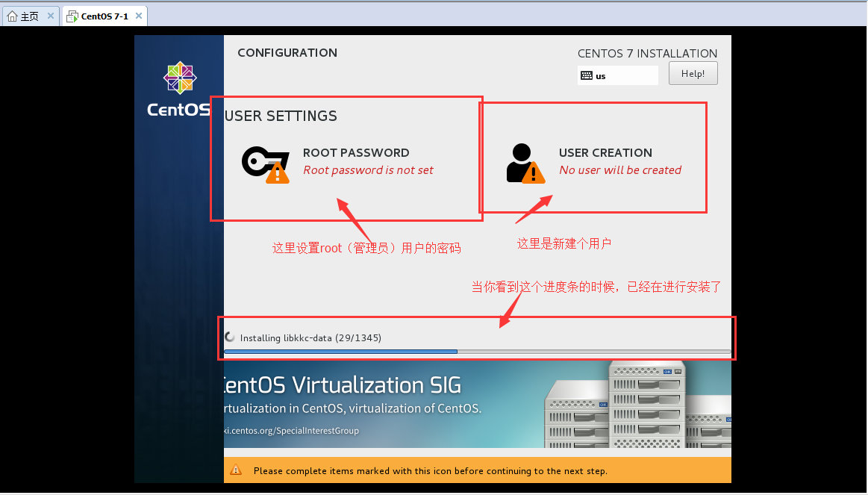The width and height of the screenshot is (868, 495).
Task: Click the CONFIGURATION heading
Action: 287,52
